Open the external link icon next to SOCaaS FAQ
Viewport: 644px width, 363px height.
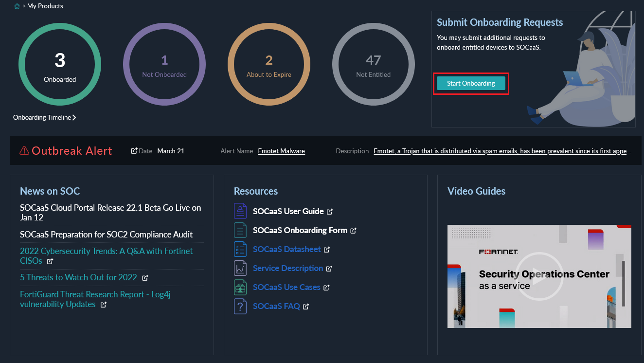(x=305, y=306)
